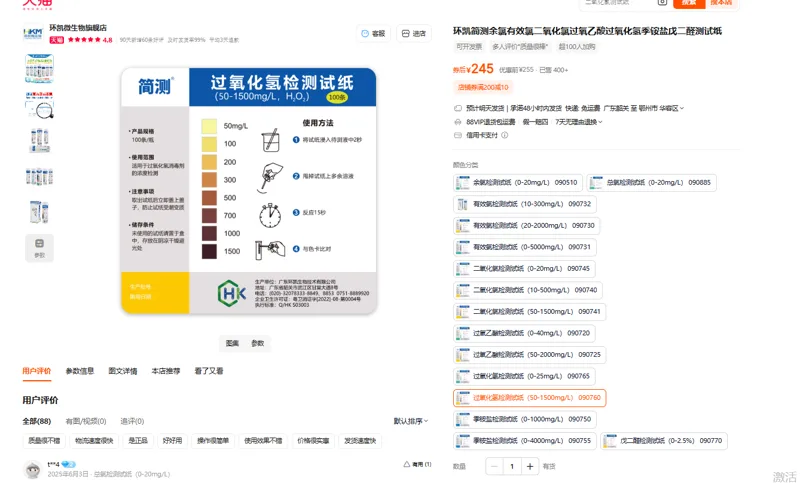The width and height of the screenshot is (800, 483).
Task: Choose option 过氧乙酸检测试纸 (50-2000mg/L) 090725
Action: 529,354
